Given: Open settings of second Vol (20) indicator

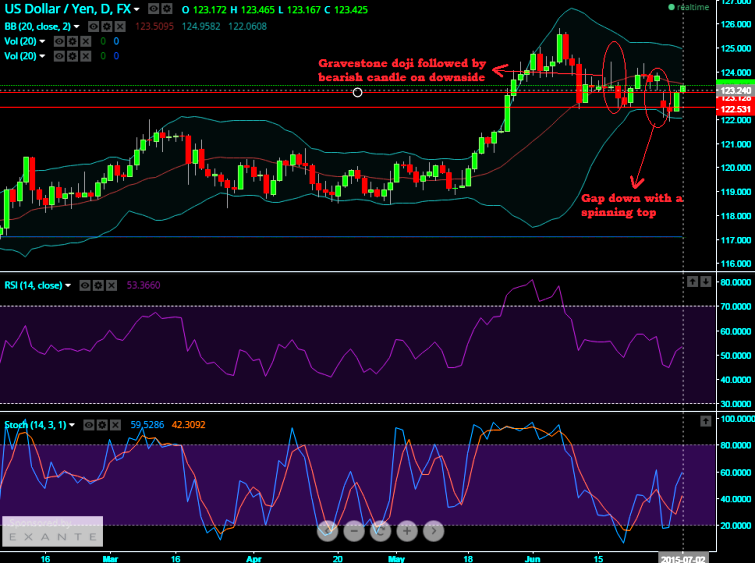Looking at the screenshot, I should point(72,56).
